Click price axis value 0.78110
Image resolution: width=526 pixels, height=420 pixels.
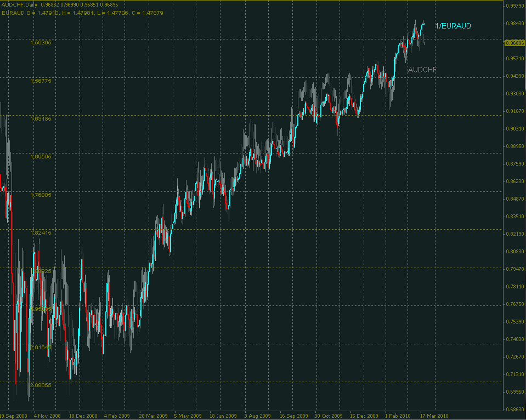515,286
